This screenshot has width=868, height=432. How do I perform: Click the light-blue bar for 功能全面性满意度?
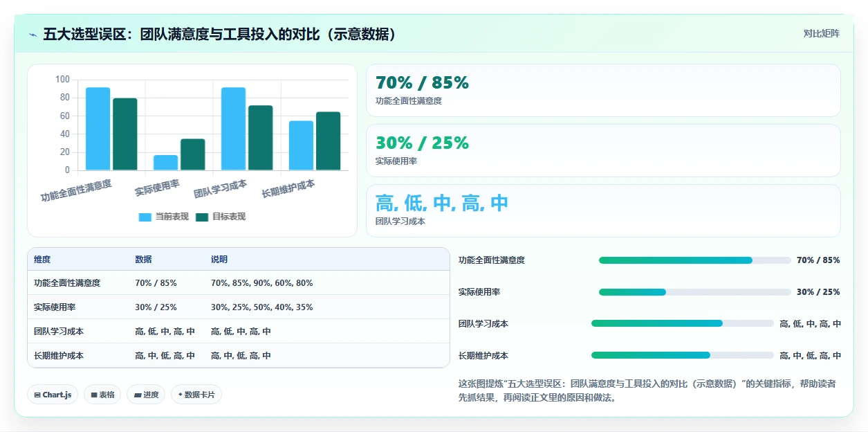pos(98,129)
